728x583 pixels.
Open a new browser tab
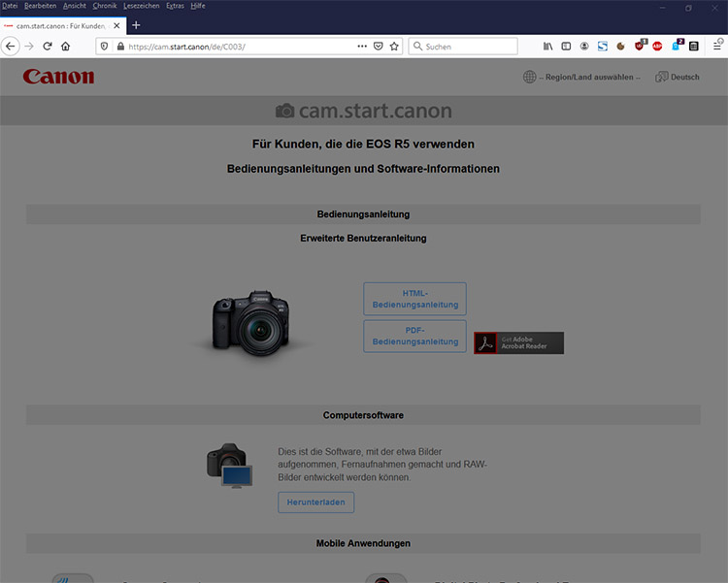136,25
